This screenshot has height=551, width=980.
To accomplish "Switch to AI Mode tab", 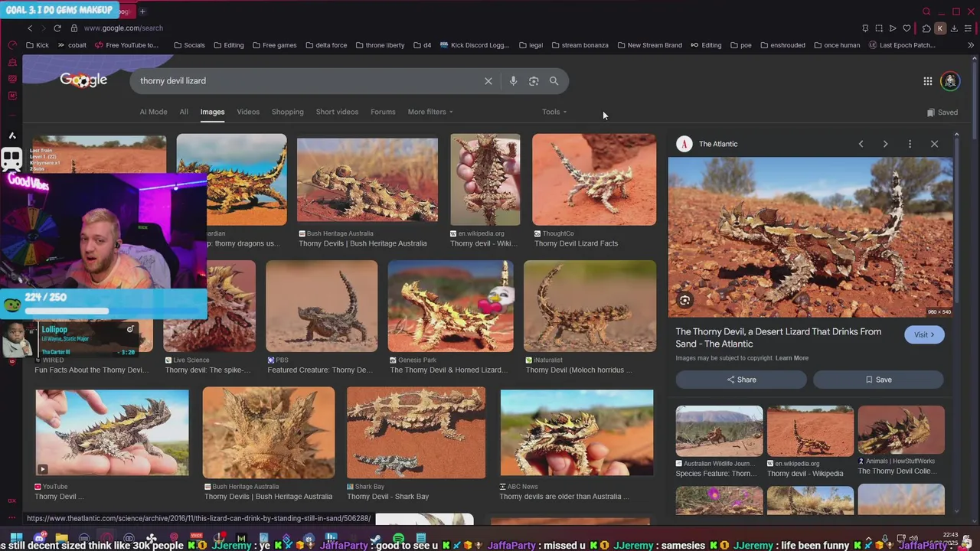I will (x=153, y=112).
